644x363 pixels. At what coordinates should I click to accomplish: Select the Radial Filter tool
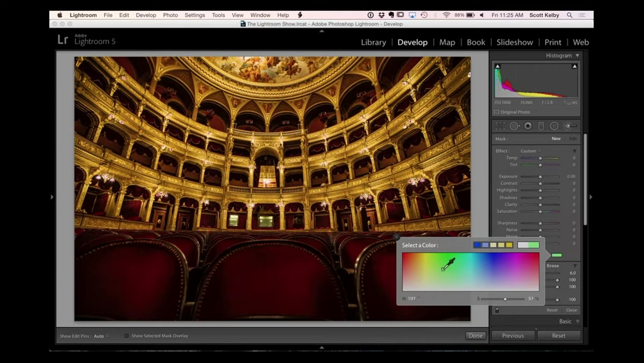(554, 126)
